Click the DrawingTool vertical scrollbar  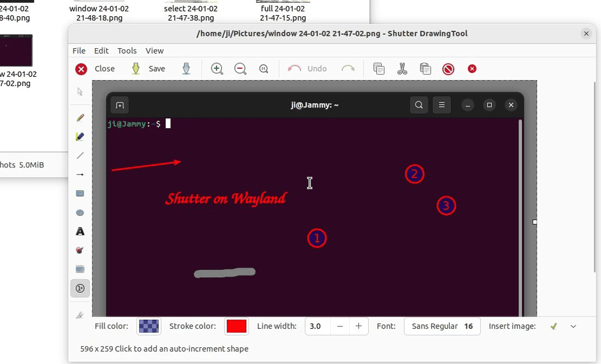[594, 176]
